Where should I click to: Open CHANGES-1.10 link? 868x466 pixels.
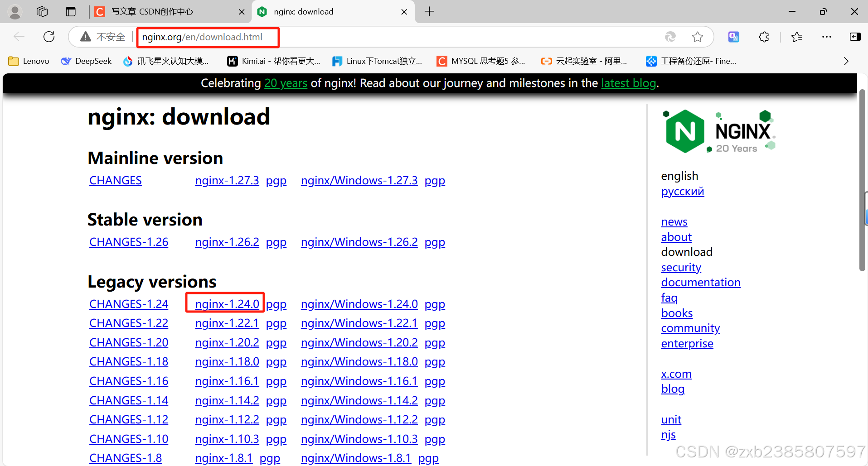click(x=129, y=439)
